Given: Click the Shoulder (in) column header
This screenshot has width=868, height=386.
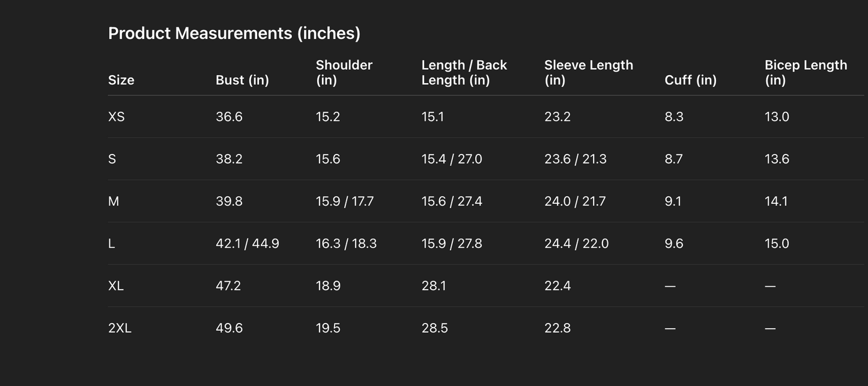Looking at the screenshot, I should (x=344, y=73).
